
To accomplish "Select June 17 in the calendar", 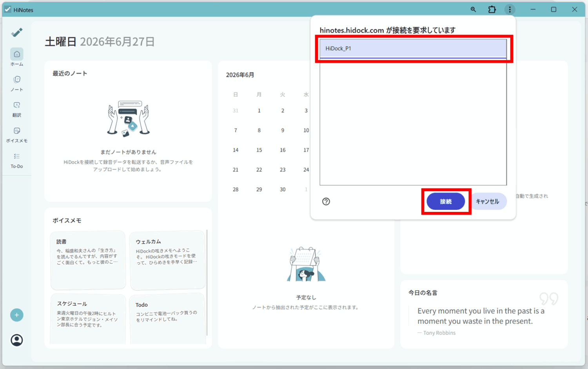I will [x=306, y=150].
